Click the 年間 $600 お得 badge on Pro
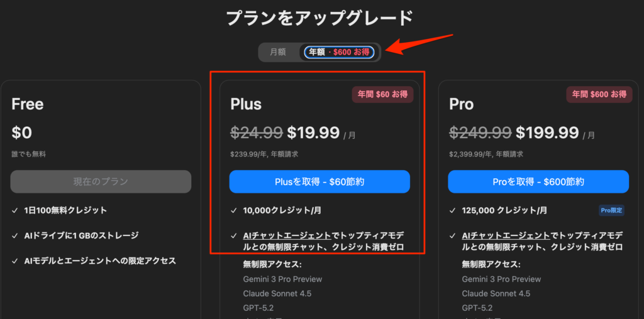Screen dimensions: 644x319 [599, 94]
